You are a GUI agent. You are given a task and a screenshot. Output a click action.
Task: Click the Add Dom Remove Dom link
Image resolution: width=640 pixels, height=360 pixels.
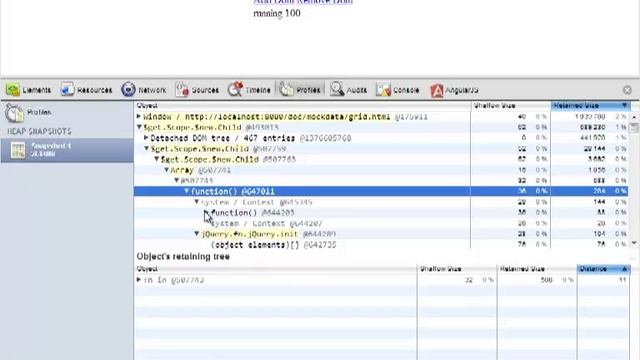point(303,2)
